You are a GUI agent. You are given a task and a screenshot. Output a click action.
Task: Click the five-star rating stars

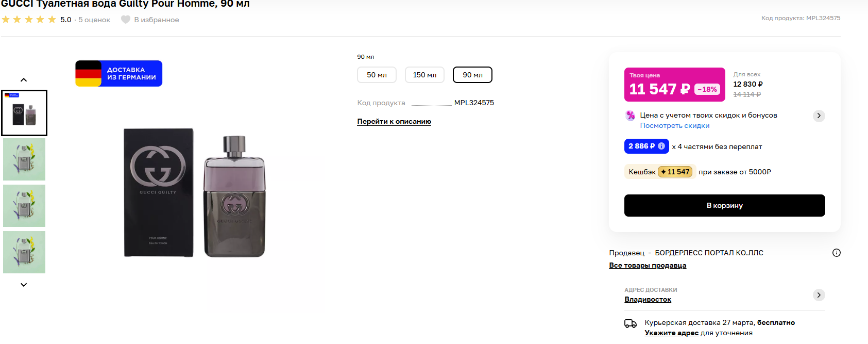coord(29,20)
